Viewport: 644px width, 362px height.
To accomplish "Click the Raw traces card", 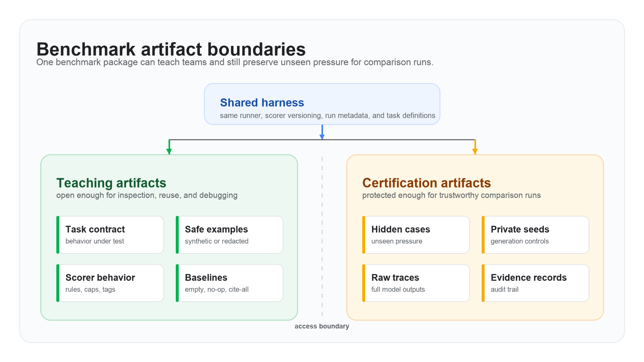I will point(416,283).
